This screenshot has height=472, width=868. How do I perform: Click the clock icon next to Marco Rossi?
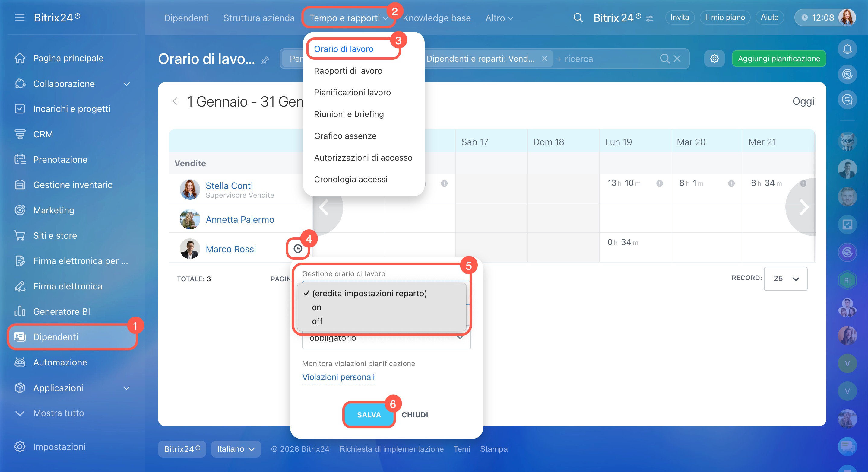(x=298, y=249)
